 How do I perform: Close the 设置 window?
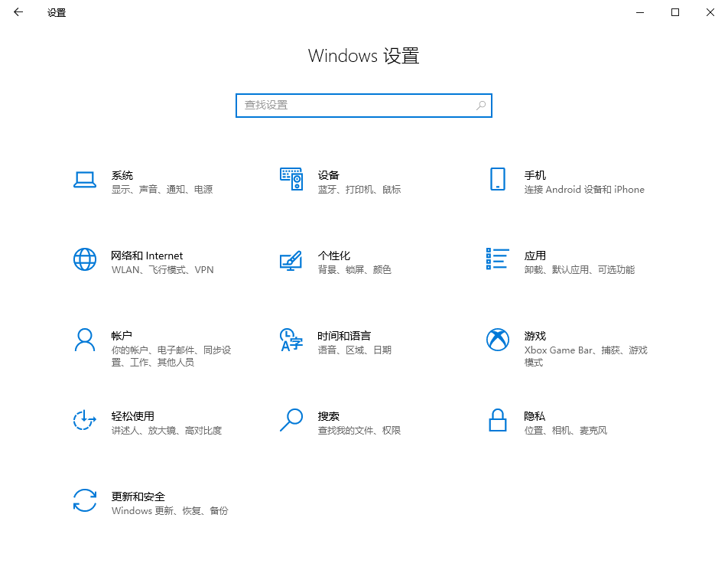tap(710, 12)
